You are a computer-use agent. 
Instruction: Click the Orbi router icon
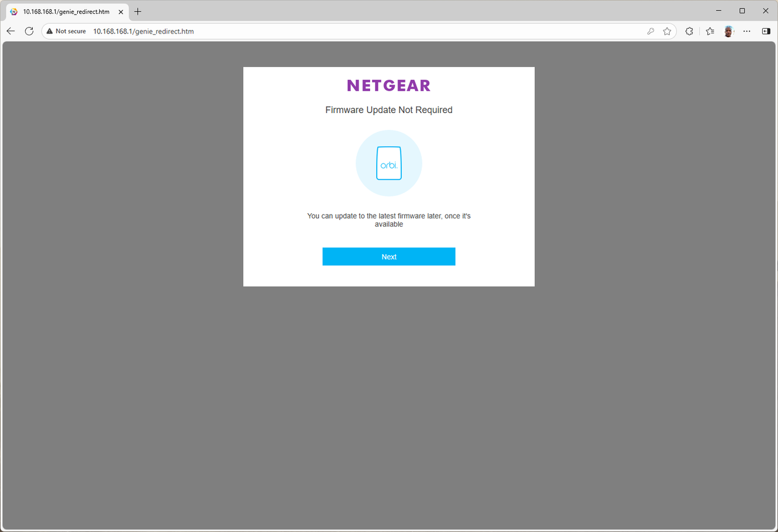(389, 163)
